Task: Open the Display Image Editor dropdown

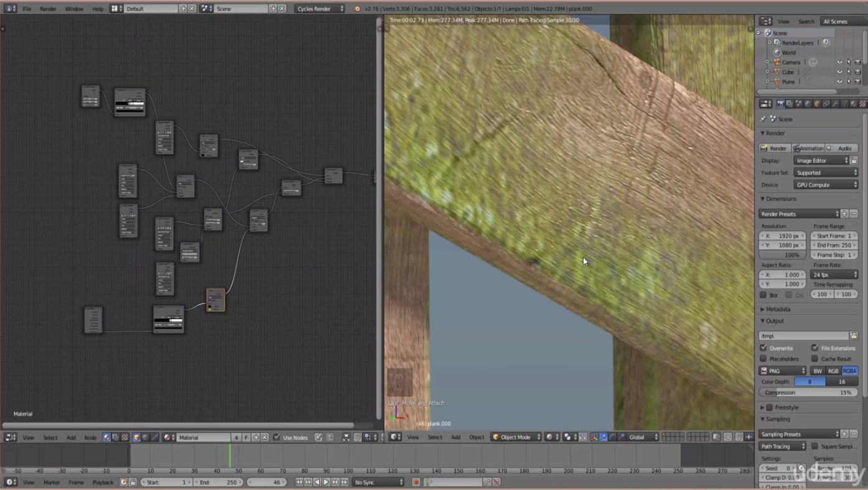Action: click(x=821, y=160)
